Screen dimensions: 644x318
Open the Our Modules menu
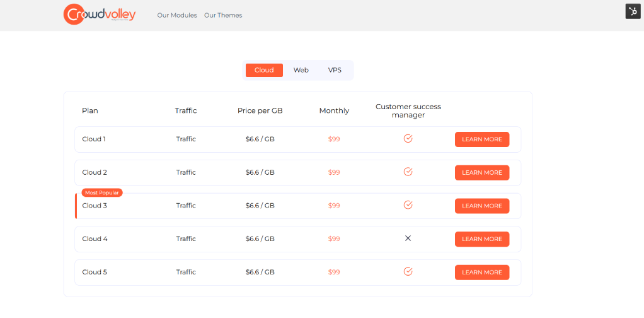177,15
